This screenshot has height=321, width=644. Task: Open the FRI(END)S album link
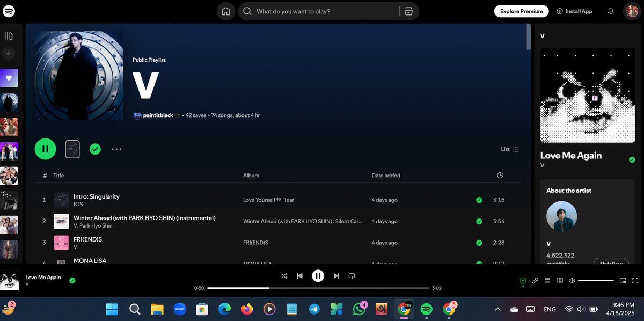pos(255,243)
